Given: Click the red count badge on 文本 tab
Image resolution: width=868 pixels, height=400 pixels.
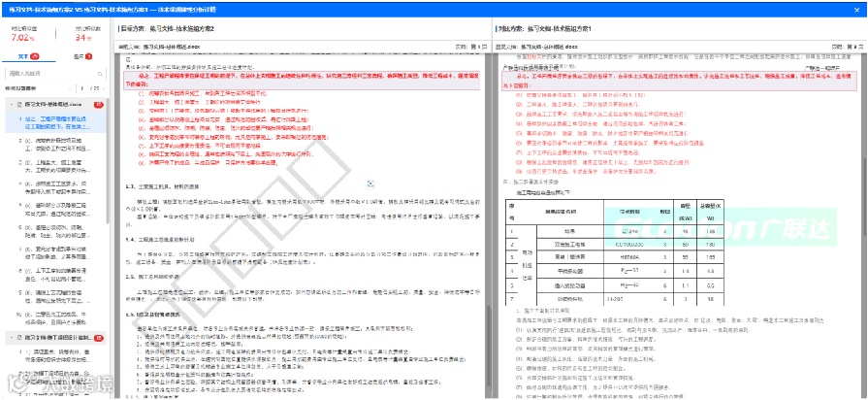Looking at the screenshot, I should pyautogui.click(x=34, y=56).
